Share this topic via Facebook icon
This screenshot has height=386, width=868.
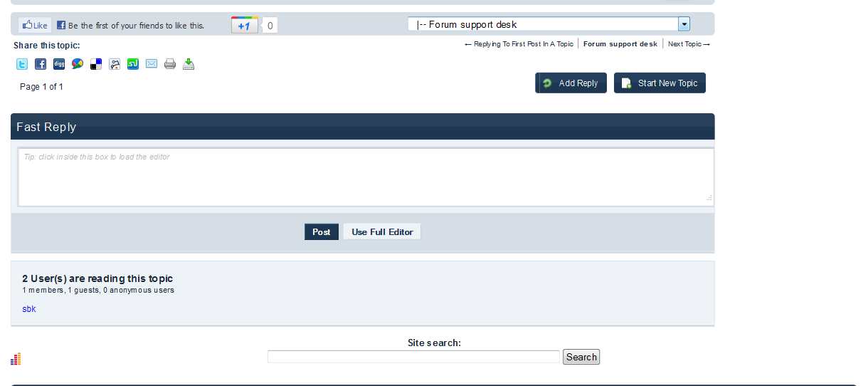click(x=41, y=64)
